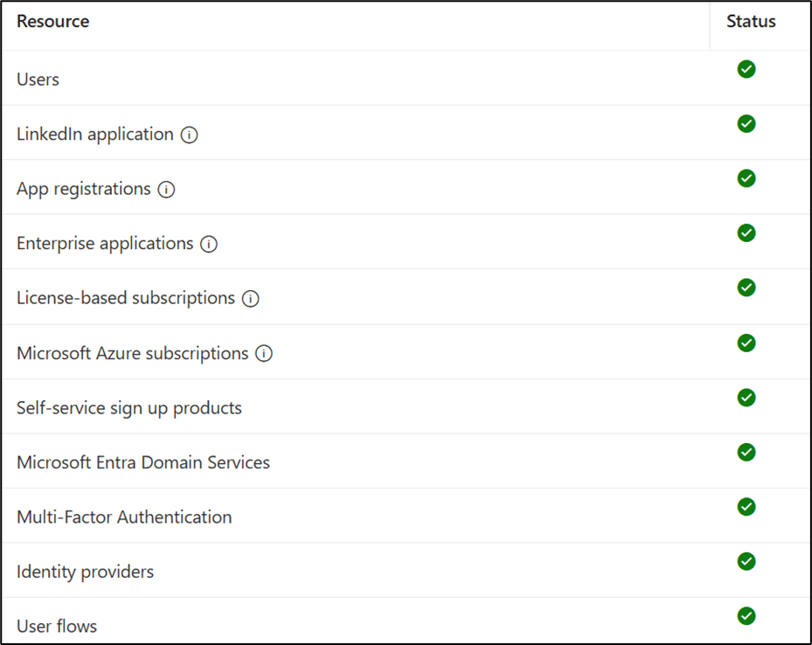This screenshot has width=812, height=645.
Task: Click the info icon next to App registrations
Action: tap(166, 190)
